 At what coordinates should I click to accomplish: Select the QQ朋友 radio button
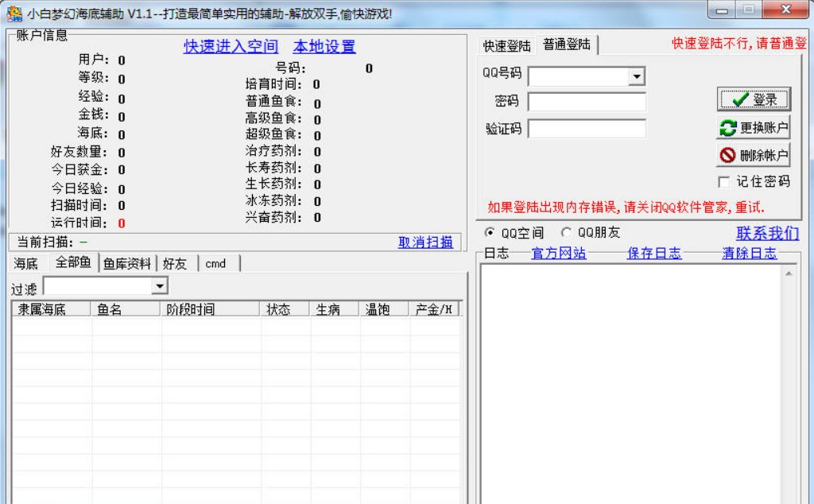(566, 232)
